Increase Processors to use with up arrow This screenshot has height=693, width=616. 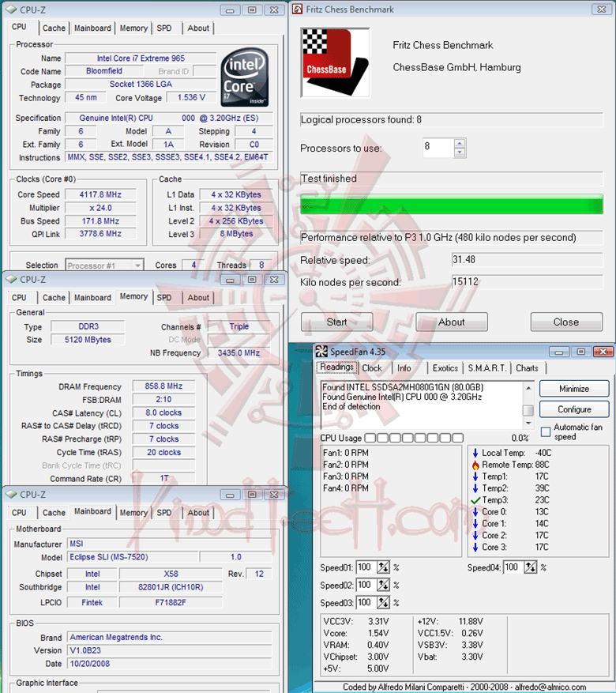(x=460, y=143)
